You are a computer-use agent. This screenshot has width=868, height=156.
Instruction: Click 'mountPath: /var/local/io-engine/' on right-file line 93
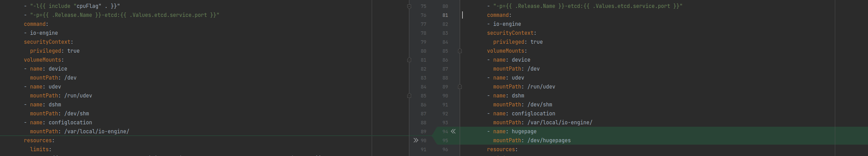[543, 123]
